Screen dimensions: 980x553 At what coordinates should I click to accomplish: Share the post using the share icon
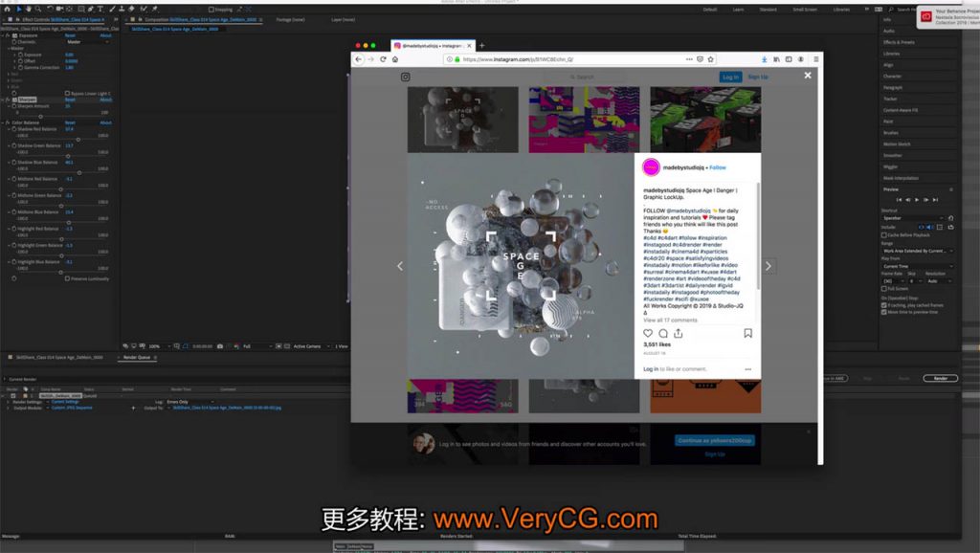pyautogui.click(x=679, y=333)
